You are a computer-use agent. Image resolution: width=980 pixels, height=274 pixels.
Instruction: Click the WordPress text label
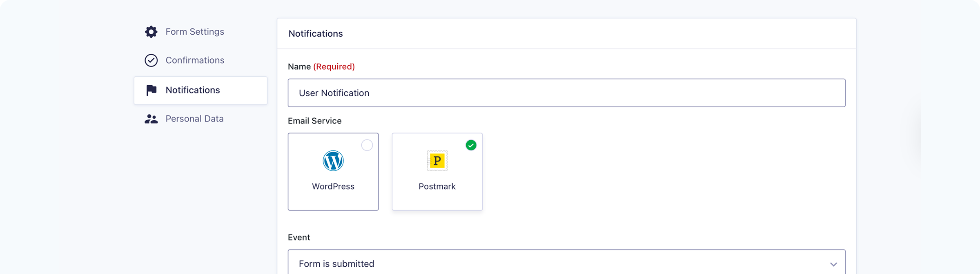click(333, 186)
